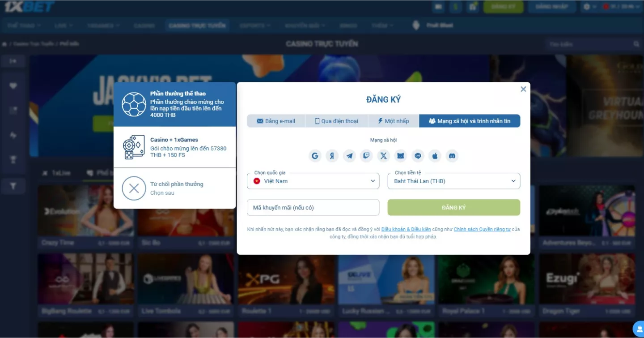Click the Yandex sign-up icon
The height and width of the screenshot is (338, 644).
click(332, 156)
